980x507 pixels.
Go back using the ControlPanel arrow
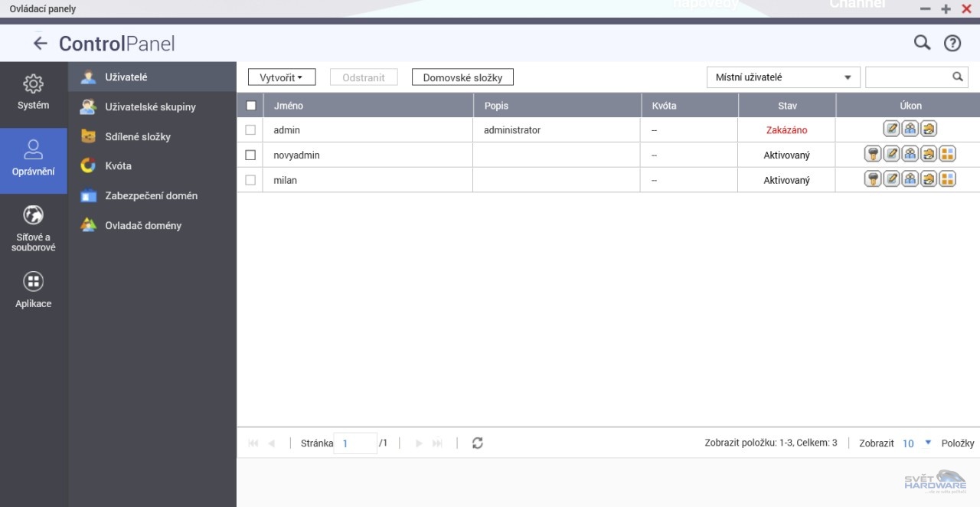(x=40, y=44)
